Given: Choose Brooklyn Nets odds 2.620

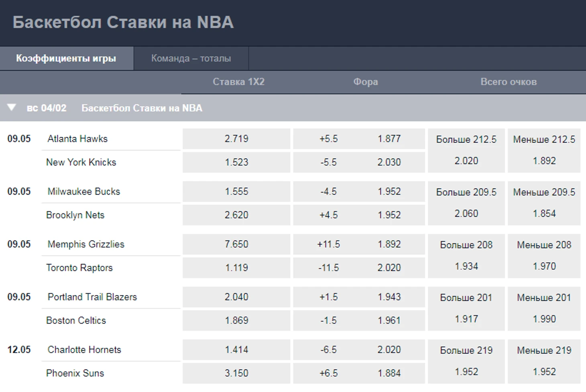Looking at the screenshot, I should tap(236, 215).
